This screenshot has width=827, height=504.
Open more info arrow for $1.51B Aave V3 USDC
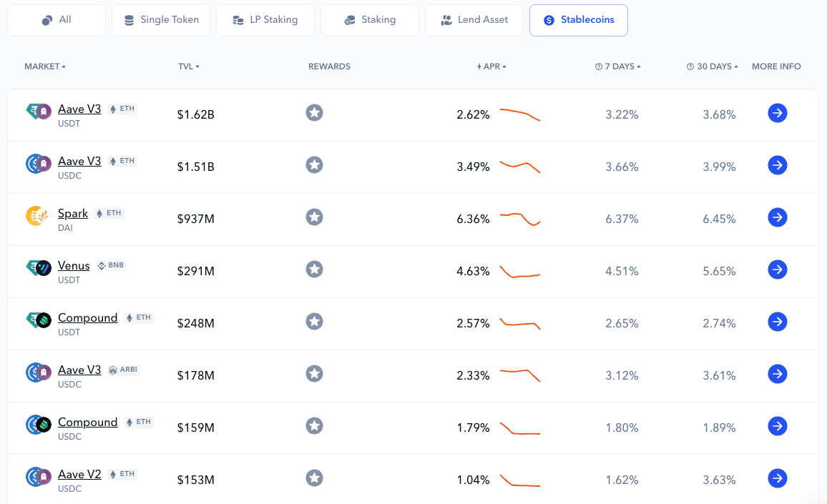point(778,165)
